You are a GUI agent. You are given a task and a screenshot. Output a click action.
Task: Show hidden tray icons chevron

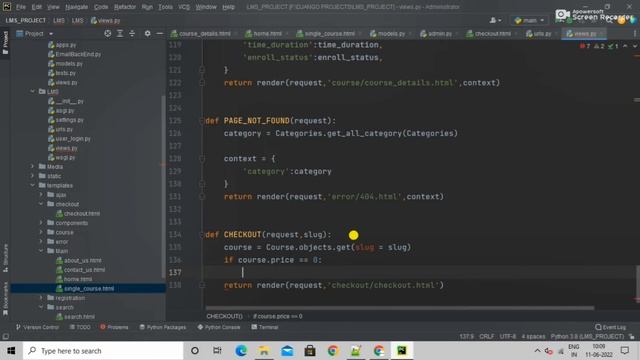pyautogui.click(x=537, y=351)
